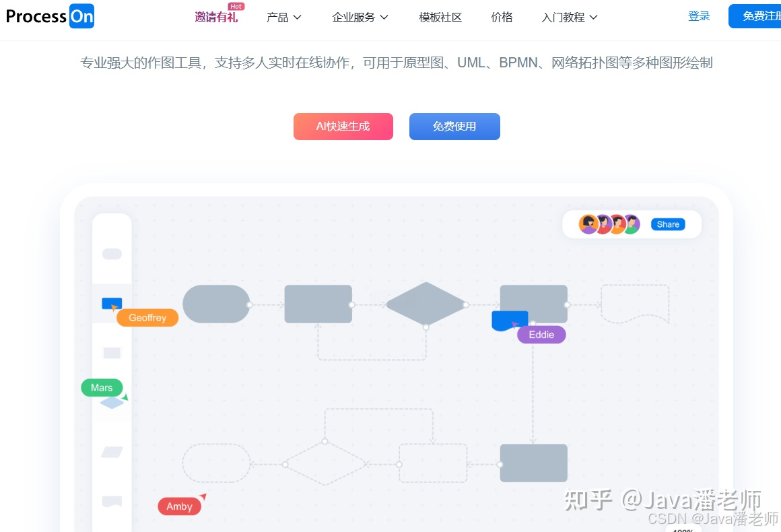This screenshot has height=532, width=781.
Task: Select the gray diamond decision shape
Action: [x=426, y=304]
